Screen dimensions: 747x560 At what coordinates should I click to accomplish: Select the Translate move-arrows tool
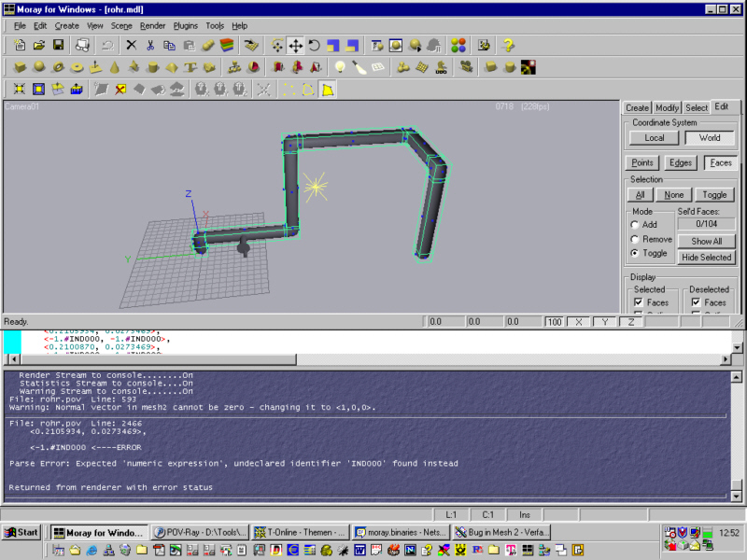point(295,45)
